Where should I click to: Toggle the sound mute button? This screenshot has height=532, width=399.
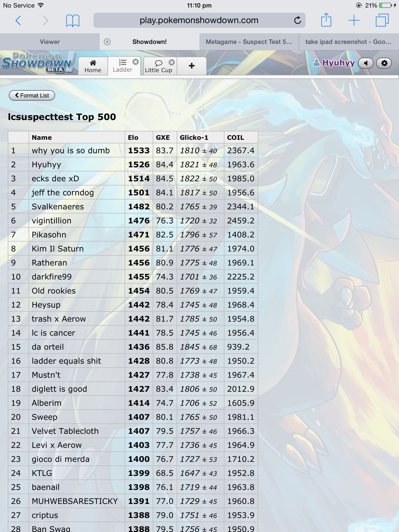click(x=366, y=63)
